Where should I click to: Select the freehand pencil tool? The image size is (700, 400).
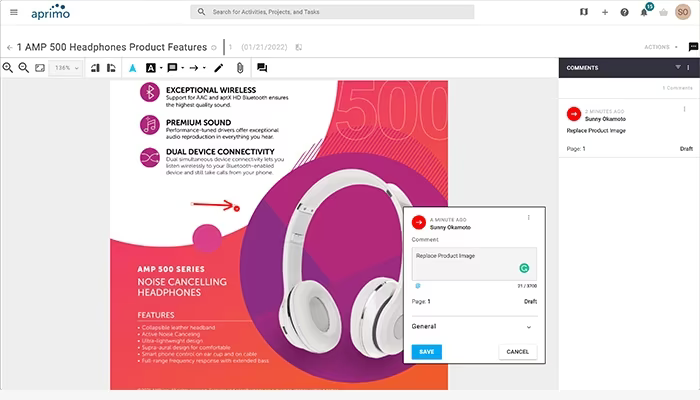click(218, 68)
